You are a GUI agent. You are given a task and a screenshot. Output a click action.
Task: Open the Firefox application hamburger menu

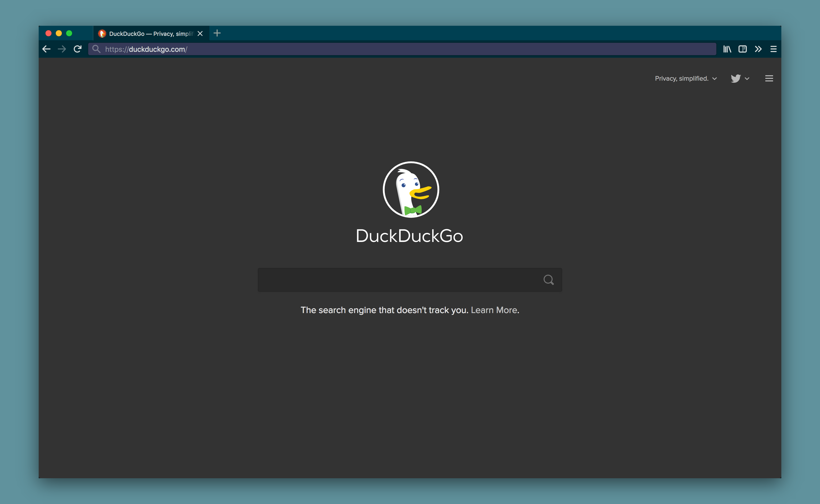773,49
